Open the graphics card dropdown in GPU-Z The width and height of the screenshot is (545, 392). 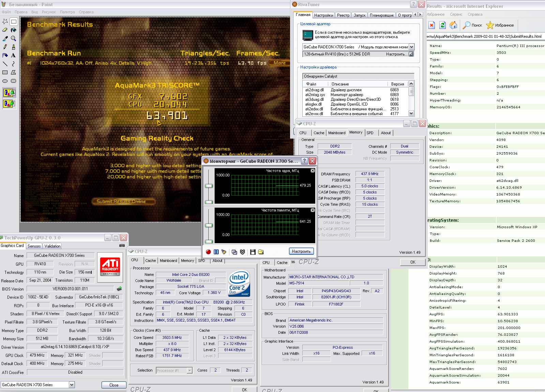coord(72,385)
